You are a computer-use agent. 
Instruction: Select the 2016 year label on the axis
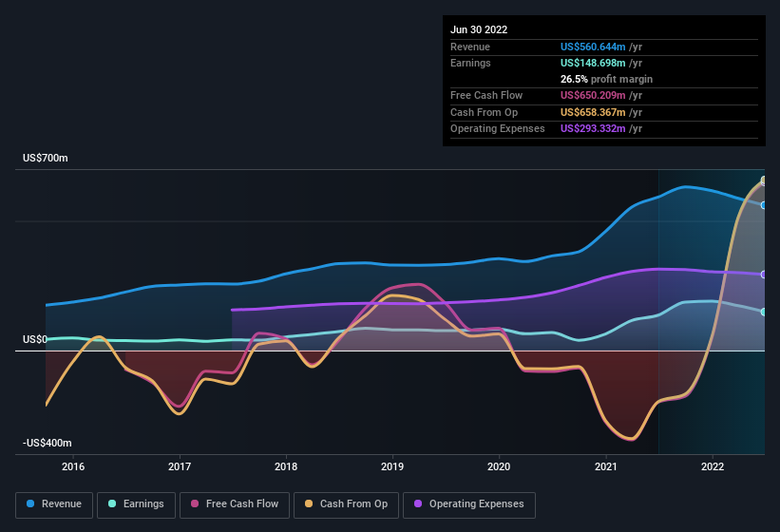point(73,466)
